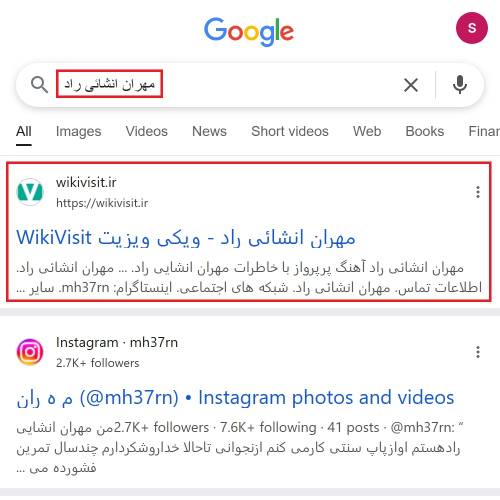The image size is (500, 500).
Task: Open the Short videos tab
Action: [290, 131]
